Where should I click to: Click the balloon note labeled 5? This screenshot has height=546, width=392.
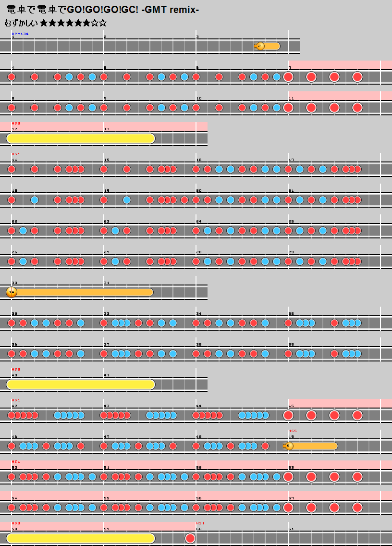tap(289, 446)
